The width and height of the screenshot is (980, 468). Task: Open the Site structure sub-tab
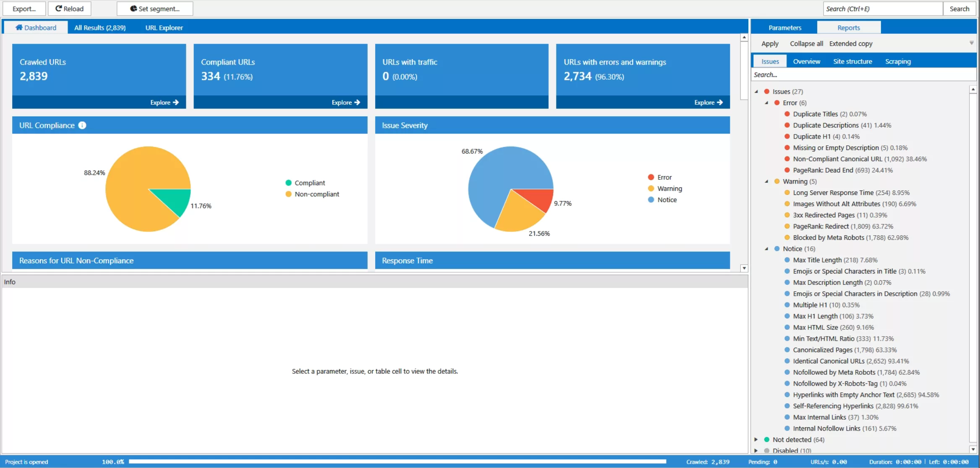pyautogui.click(x=852, y=61)
